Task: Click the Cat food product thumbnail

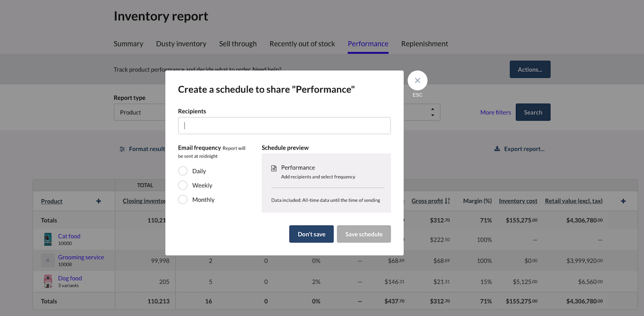Action: pos(48,239)
